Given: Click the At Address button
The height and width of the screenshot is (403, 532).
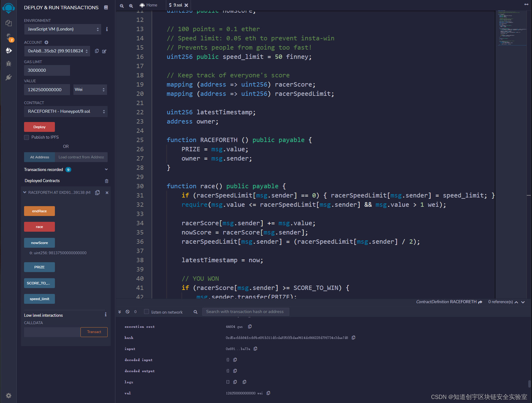Looking at the screenshot, I should click(39, 157).
